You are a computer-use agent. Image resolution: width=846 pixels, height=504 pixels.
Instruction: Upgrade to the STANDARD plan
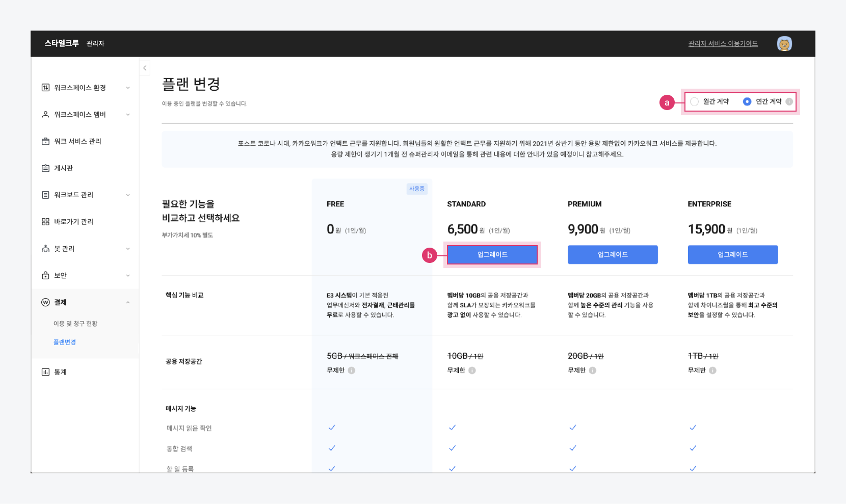click(x=492, y=255)
